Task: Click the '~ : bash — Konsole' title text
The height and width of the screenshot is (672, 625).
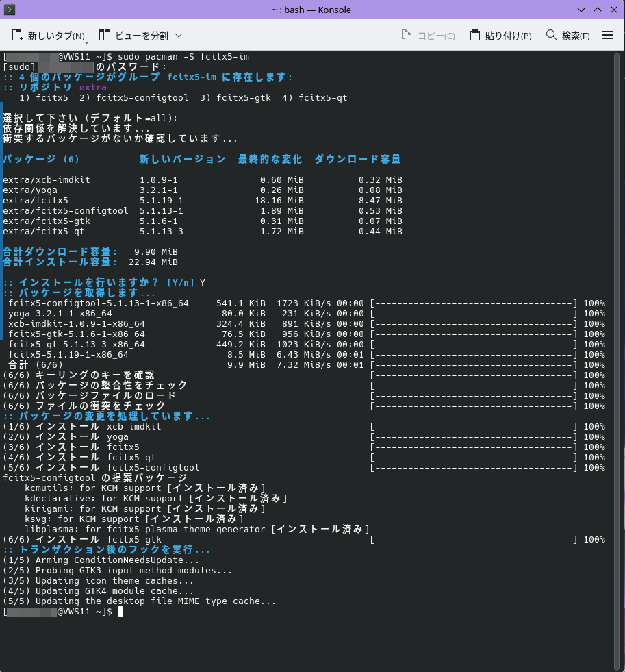Action: click(312, 10)
